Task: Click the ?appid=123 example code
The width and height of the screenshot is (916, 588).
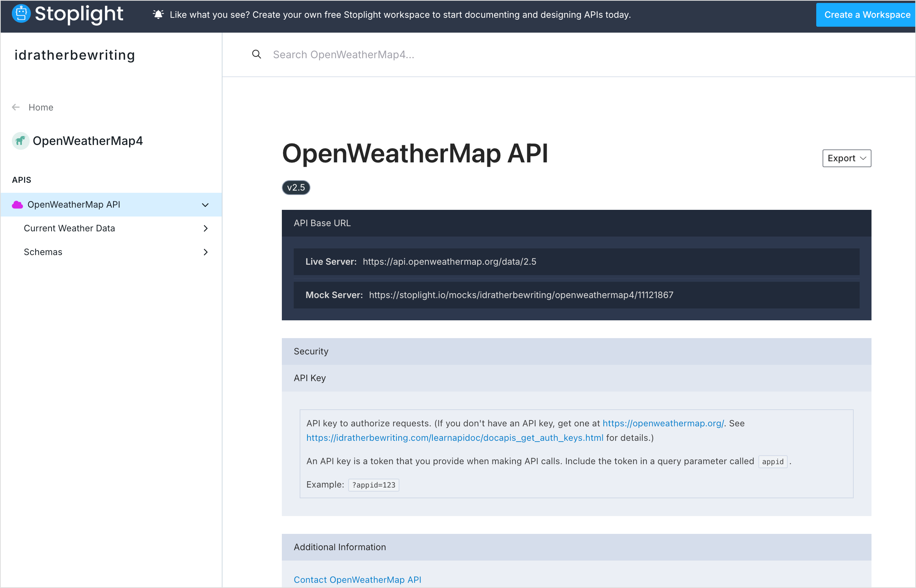Action: click(374, 485)
